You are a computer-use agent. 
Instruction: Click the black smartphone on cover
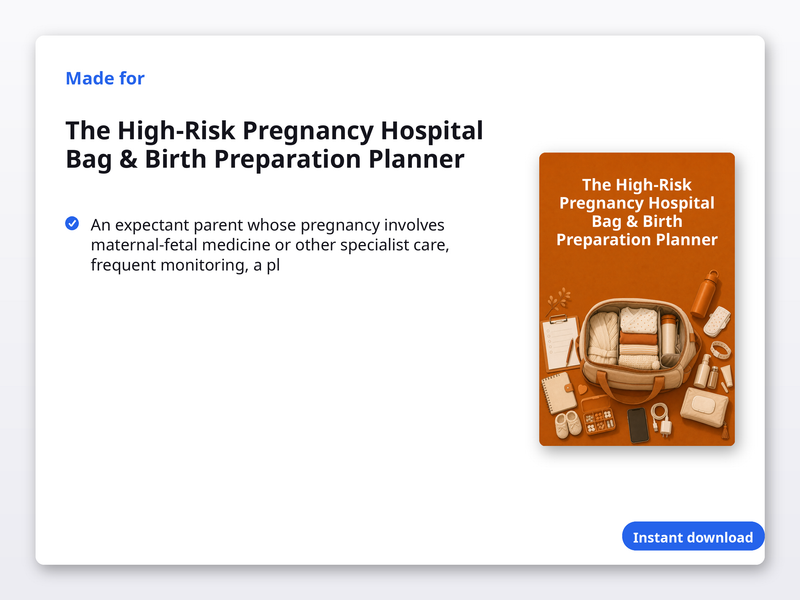638,424
